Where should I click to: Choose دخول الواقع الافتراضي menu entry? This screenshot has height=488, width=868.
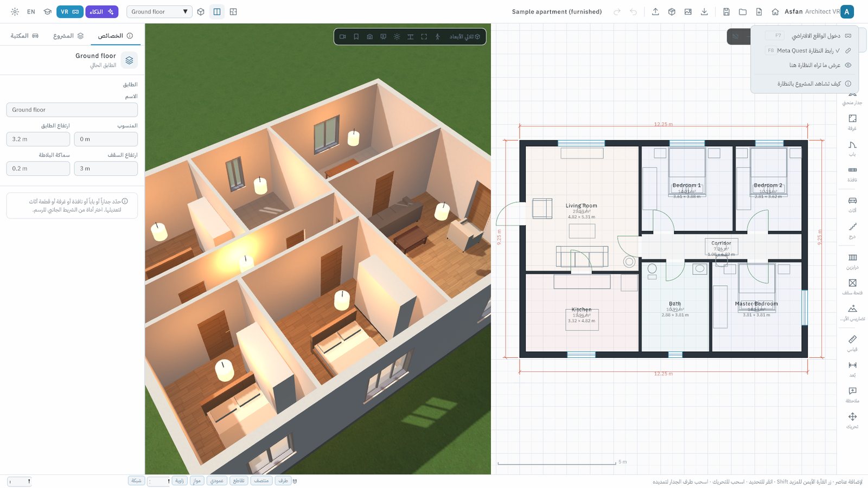[x=805, y=36]
